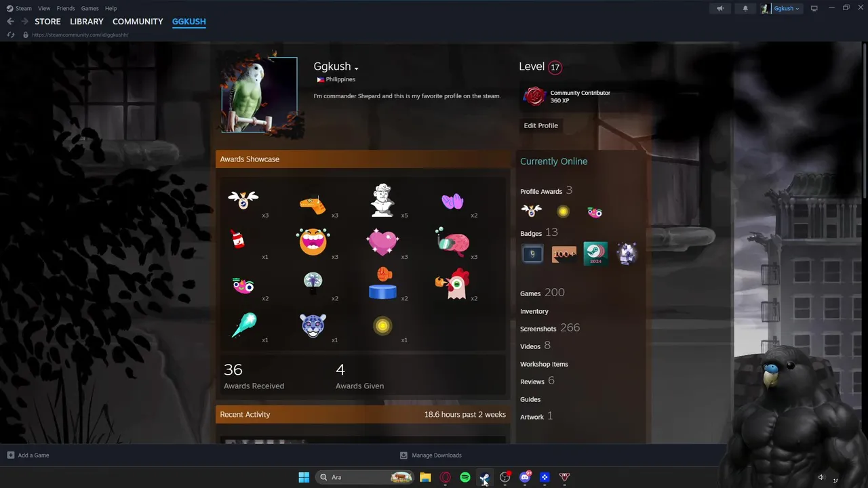Reload the page with refresh icon

pos(11,35)
